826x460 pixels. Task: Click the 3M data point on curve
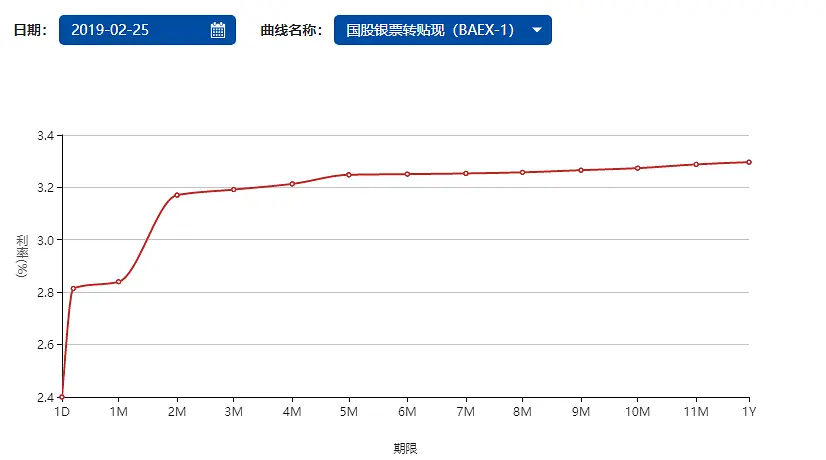[233, 190]
